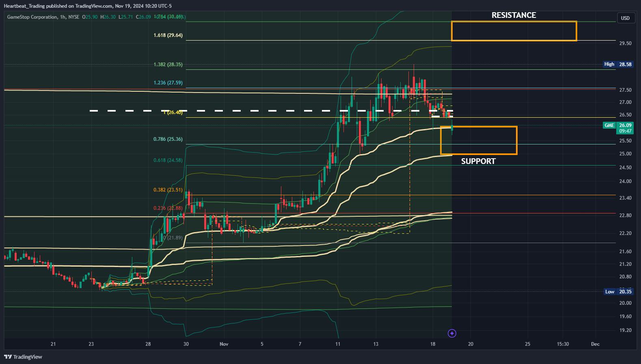Click the High 28.58 price label
This screenshot has width=641, height=364.
click(618, 64)
